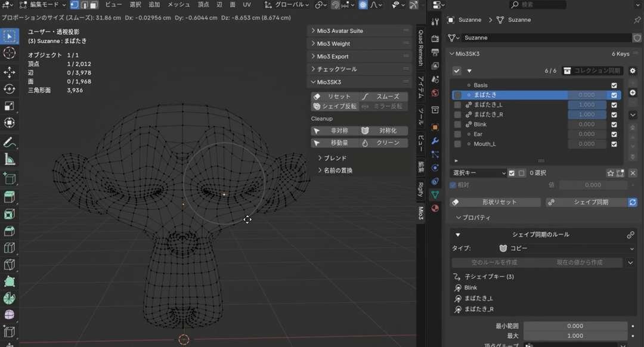
Task: Select the Loop Cut tool
Action: 10,247
